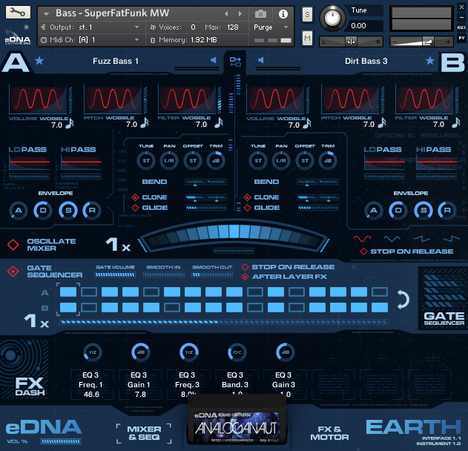Open the FX & Motor tab
The image size is (468, 451).
[330, 433]
